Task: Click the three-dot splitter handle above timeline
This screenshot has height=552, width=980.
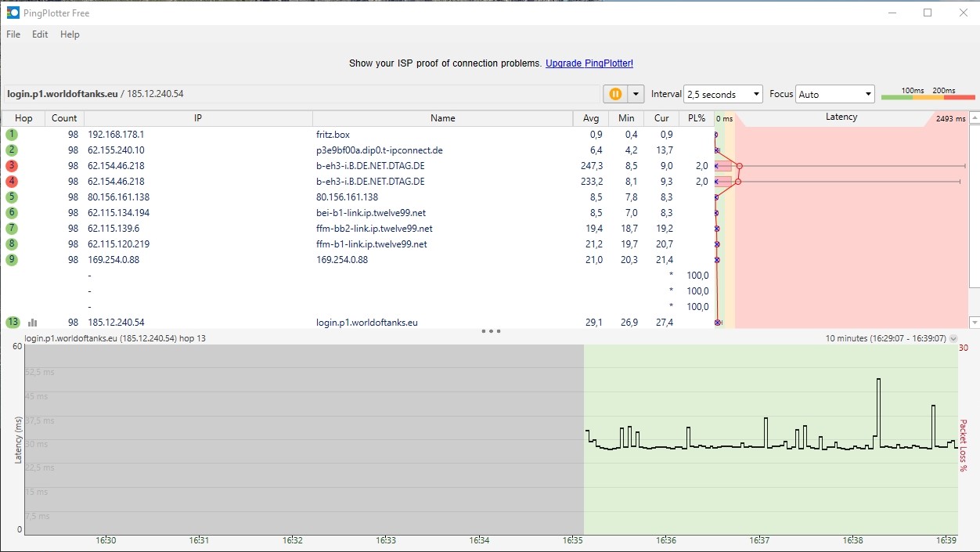Action: pyautogui.click(x=491, y=331)
